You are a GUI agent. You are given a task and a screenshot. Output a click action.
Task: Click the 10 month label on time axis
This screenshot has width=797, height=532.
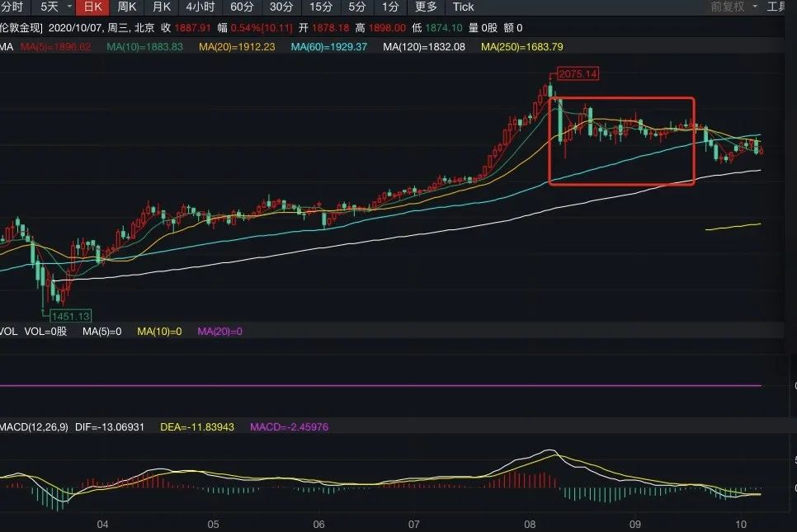click(x=741, y=525)
